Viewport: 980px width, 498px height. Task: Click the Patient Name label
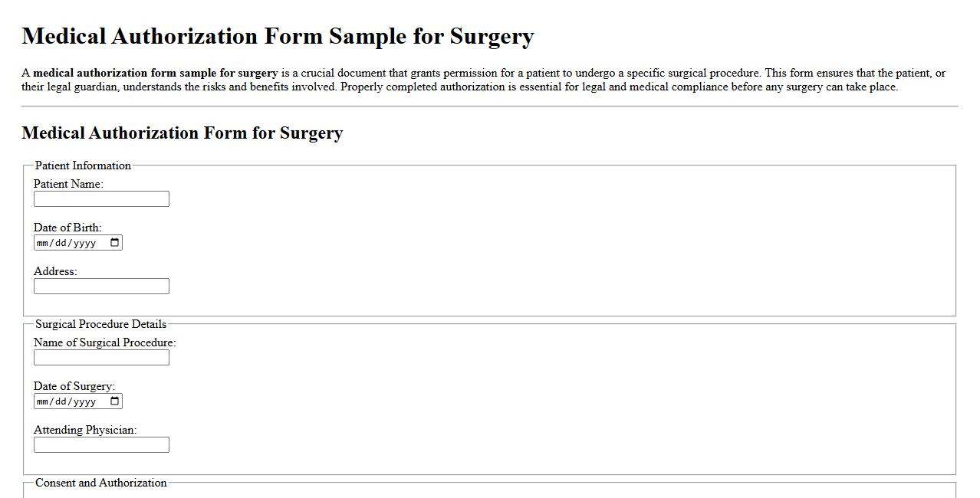(x=68, y=184)
